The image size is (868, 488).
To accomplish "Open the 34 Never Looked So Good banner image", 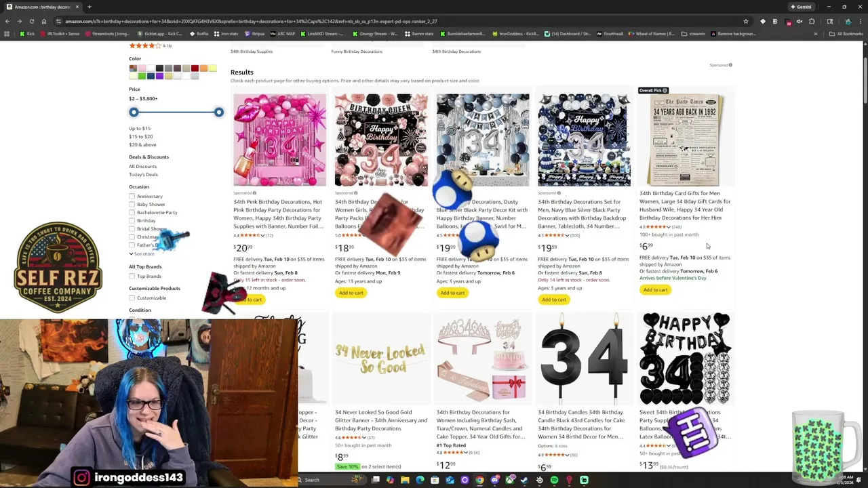I will (380, 359).
